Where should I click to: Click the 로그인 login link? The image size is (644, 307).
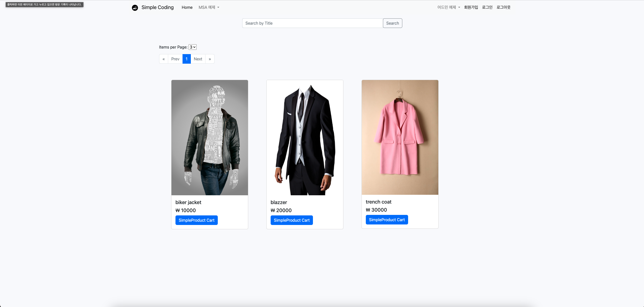click(487, 7)
